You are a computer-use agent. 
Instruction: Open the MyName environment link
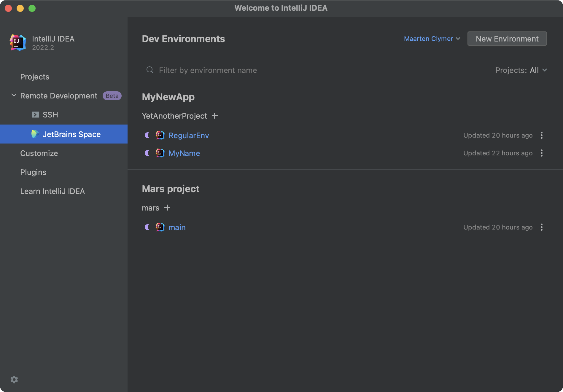[184, 153]
